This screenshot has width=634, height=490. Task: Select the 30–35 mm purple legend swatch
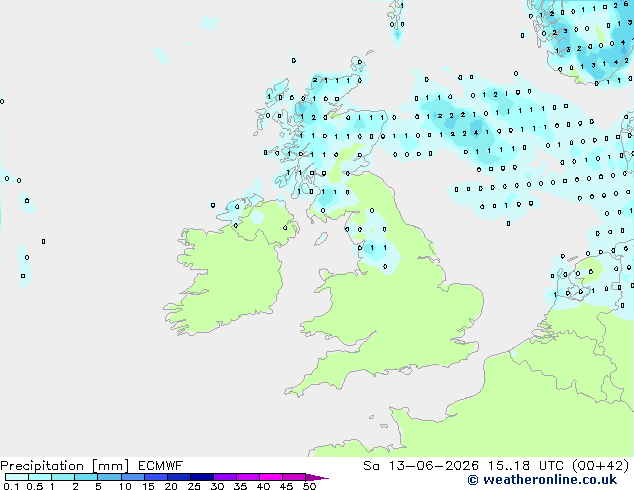(225, 477)
